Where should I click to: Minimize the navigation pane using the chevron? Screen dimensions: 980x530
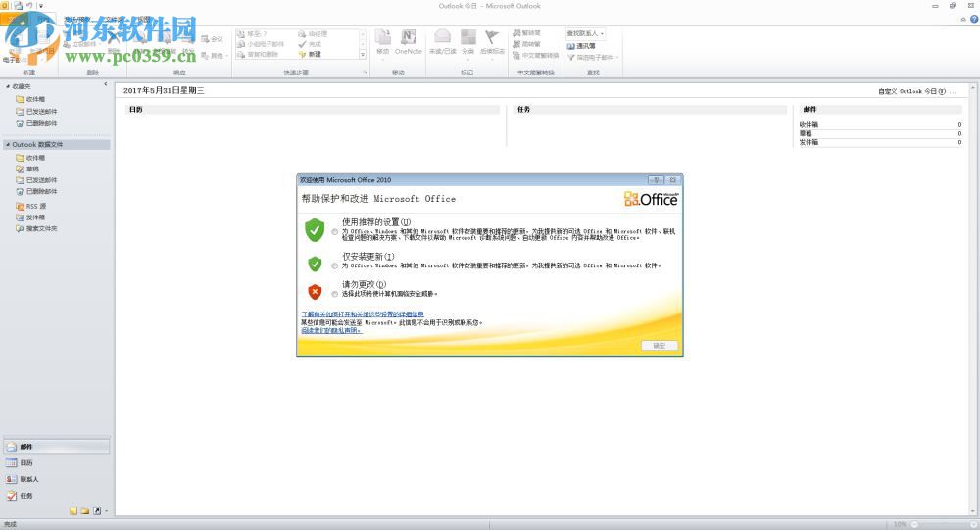pos(106,84)
